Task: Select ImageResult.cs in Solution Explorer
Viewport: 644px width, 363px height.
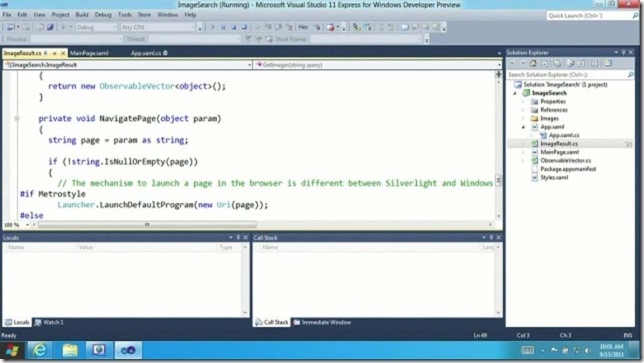Action: click(x=559, y=144)
